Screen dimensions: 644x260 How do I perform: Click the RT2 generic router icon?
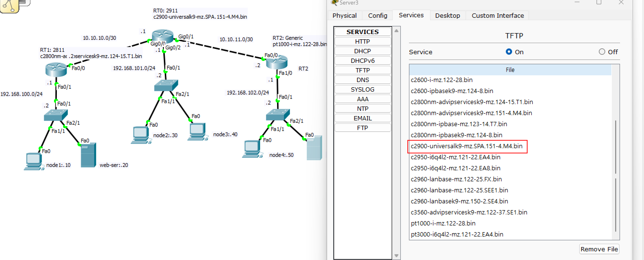click(x=277, y=62)
